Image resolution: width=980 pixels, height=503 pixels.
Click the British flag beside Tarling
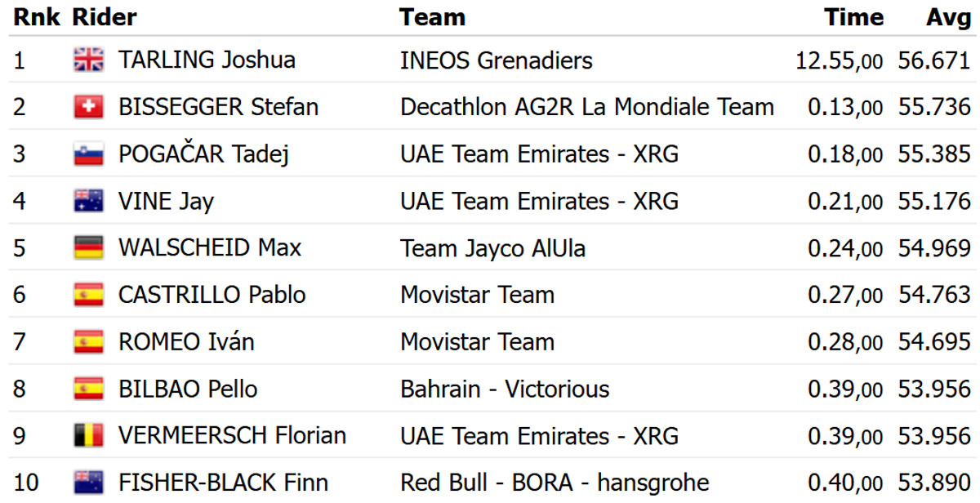pyautogui.click(x=88, y=60)
